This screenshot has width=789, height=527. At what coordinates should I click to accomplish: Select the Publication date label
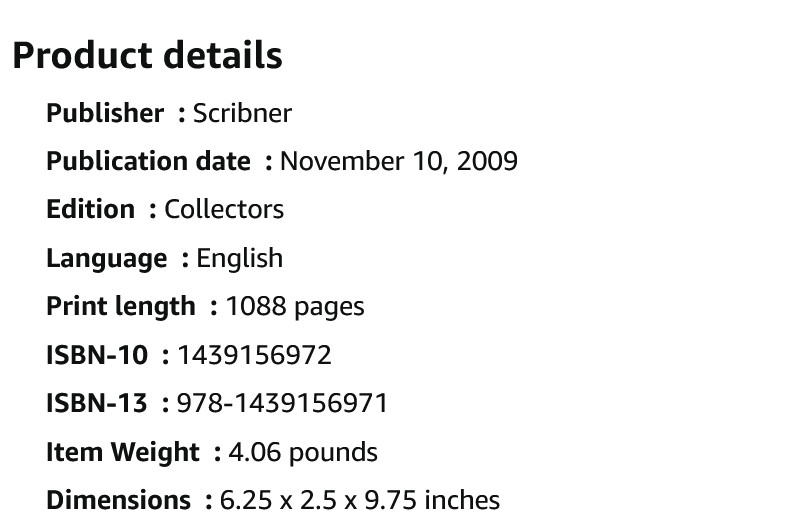148,162
